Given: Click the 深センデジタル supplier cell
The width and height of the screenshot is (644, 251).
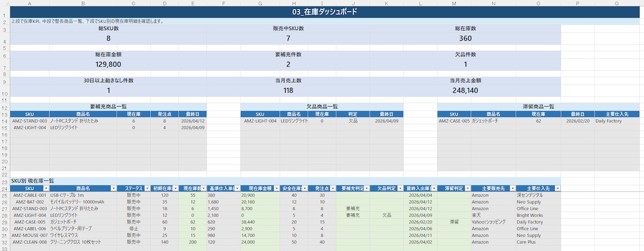Looking at the screenshot, I should click(538, 196).
